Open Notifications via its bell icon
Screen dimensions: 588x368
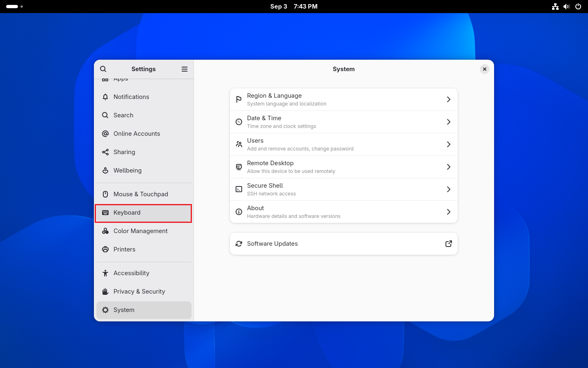click(105, 97)
